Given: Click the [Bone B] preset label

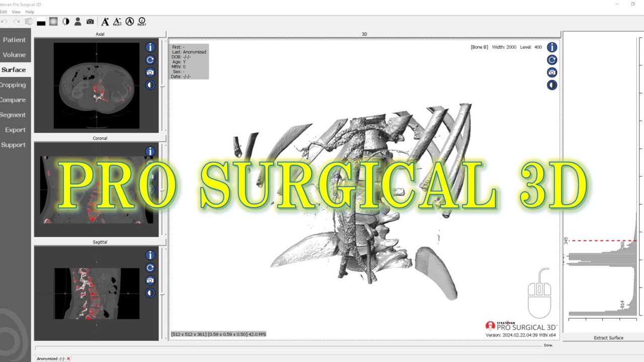Looking at the screenshot, I should 479,47.
